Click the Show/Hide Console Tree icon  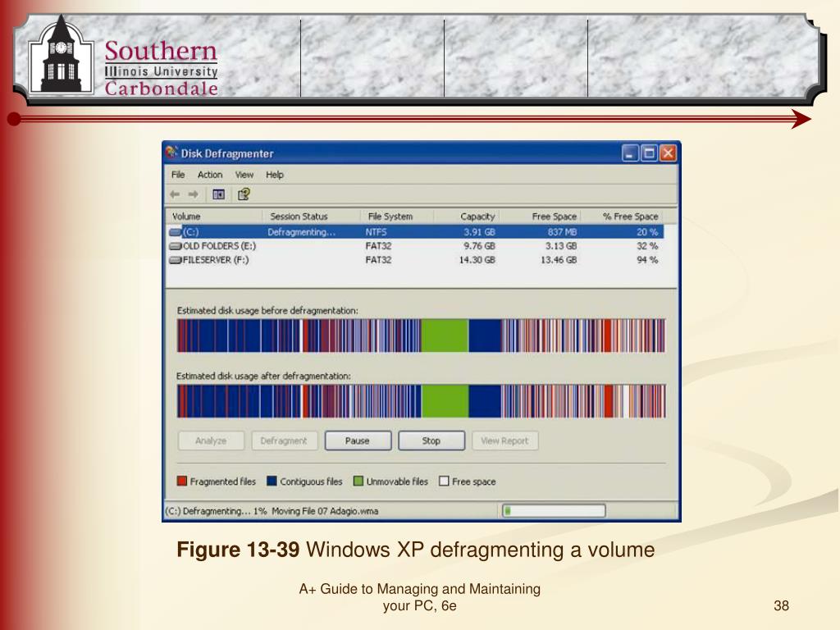pyautogui.click(x=218, y=194)
